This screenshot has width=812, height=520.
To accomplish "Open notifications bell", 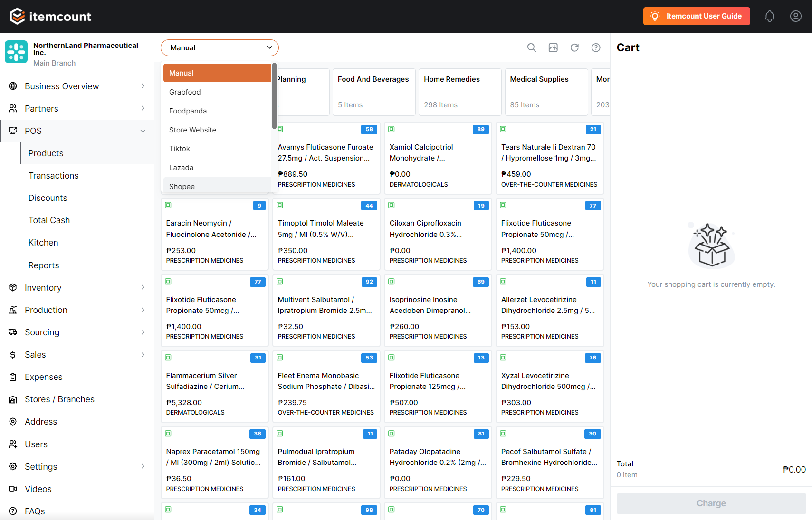I will pyautogui.click(x=770, y=16).
